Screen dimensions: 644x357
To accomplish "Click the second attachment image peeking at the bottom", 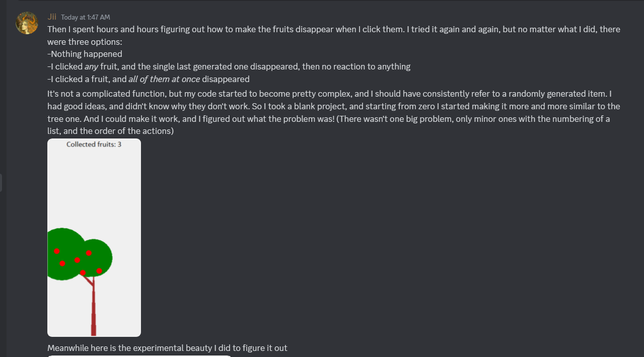I will coord(139,355).
